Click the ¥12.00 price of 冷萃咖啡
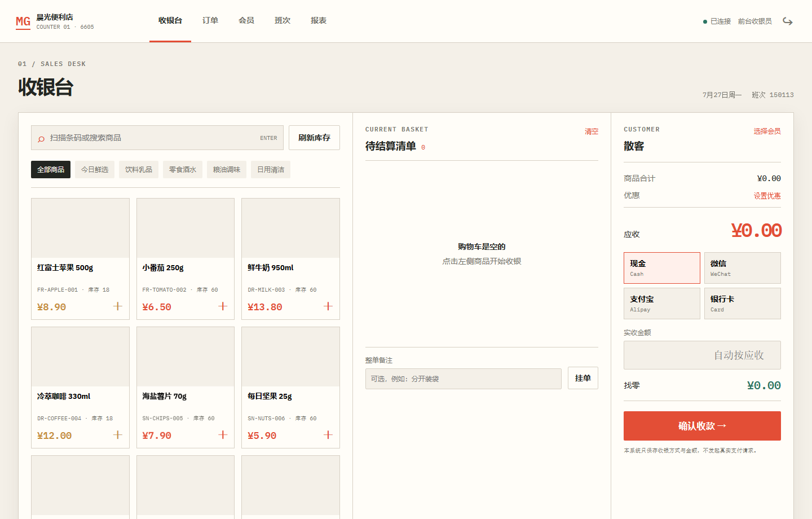 pos(55,436)
